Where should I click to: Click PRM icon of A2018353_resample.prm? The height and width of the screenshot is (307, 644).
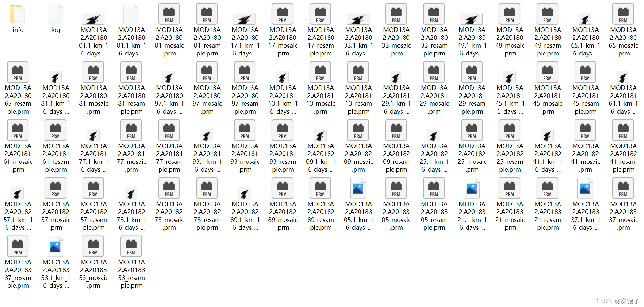[x=131, y=246]
